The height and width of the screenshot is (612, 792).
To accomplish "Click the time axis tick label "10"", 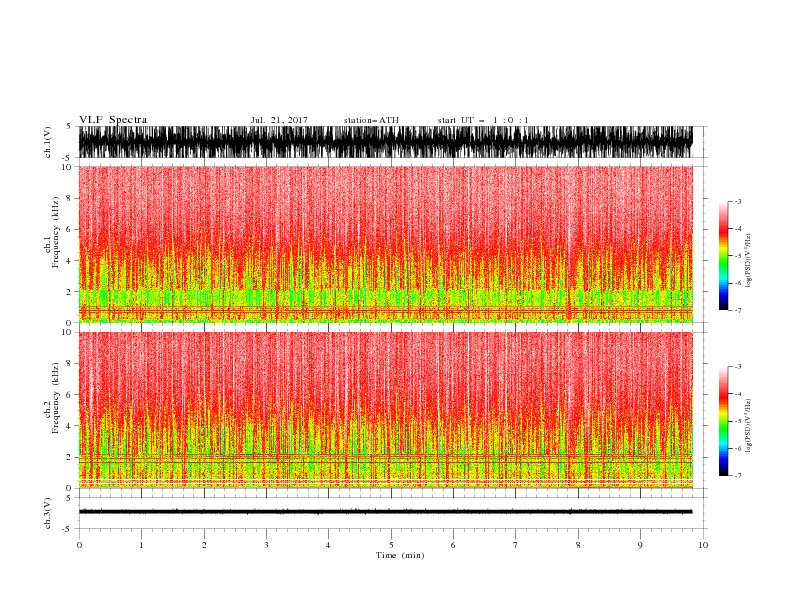I will 703,545.
